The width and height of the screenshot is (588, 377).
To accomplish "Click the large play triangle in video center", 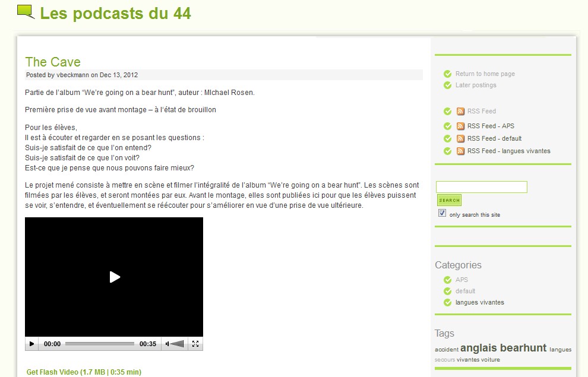I will click(115, 277).
